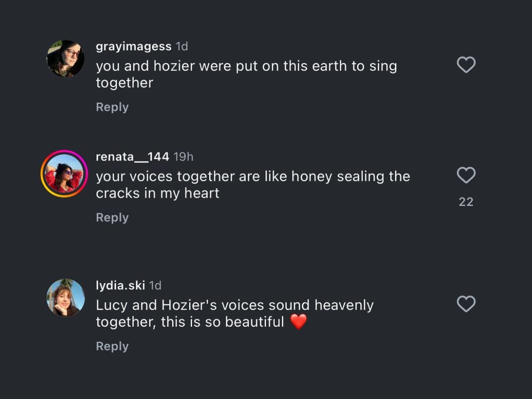532x399 pixels.
Task: Open grayimagess profile picture
Action: click(66, 59)
